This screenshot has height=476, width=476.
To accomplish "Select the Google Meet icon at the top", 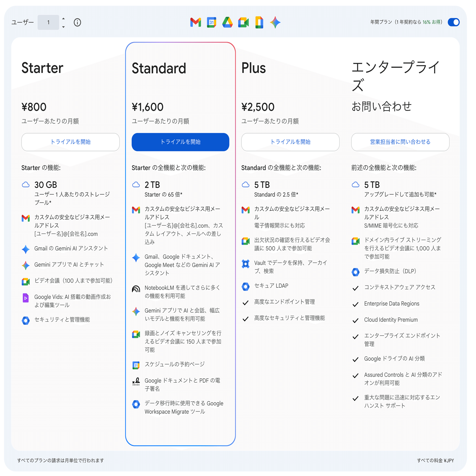I will (x=243, y=22).
